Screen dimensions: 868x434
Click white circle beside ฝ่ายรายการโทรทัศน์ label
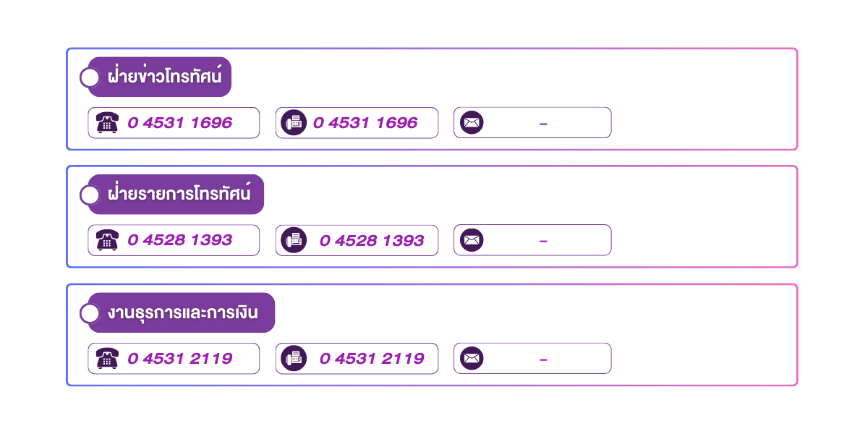[x=90, y=195]
